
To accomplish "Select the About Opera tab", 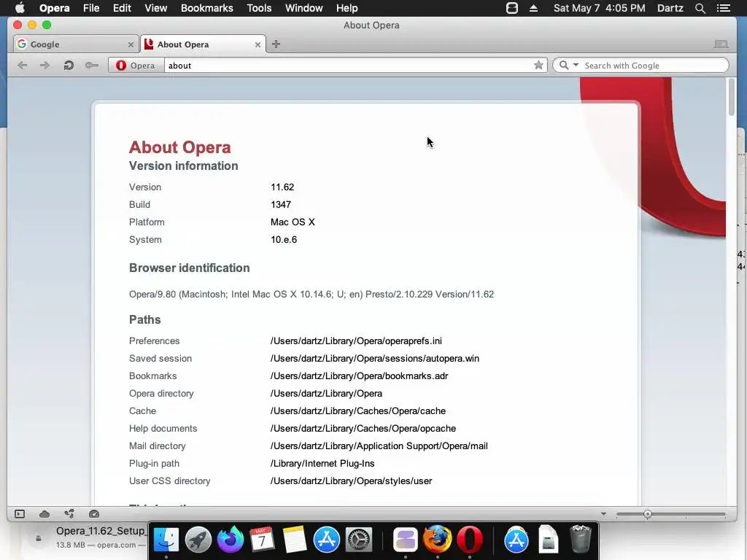I will pos(203,44).
